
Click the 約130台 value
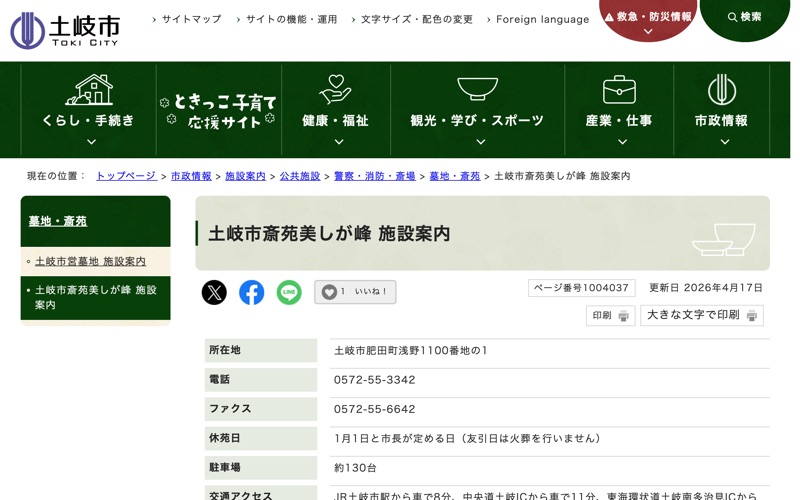click(355, 468)
